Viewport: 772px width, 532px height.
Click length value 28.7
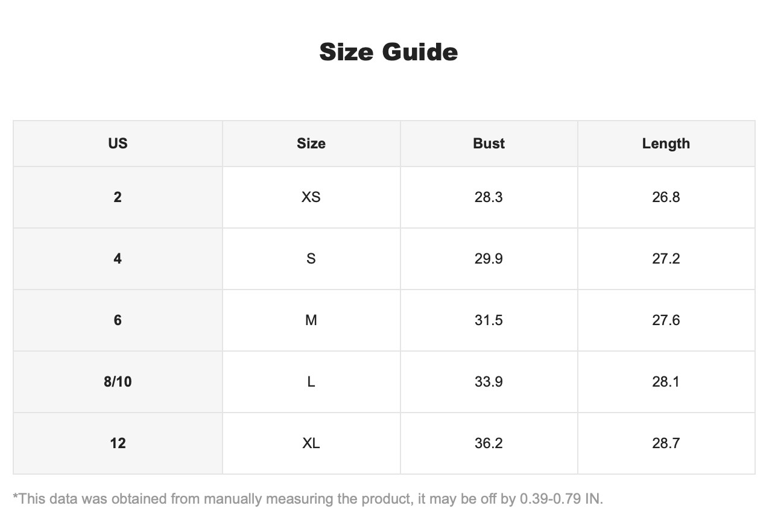click(666, 443)
